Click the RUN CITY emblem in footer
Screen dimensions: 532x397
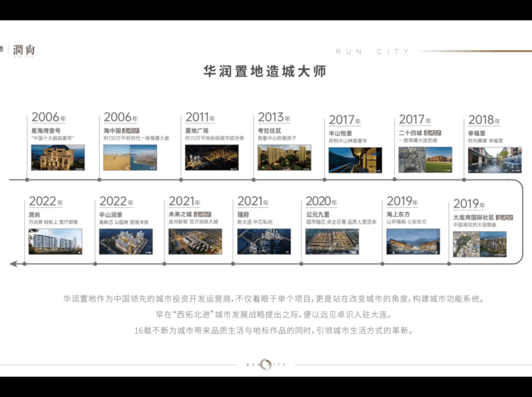(x=266, y=364)
